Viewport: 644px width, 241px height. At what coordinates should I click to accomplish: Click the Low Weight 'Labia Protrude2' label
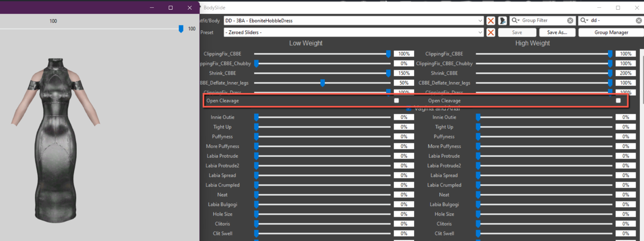coord(222,166)
